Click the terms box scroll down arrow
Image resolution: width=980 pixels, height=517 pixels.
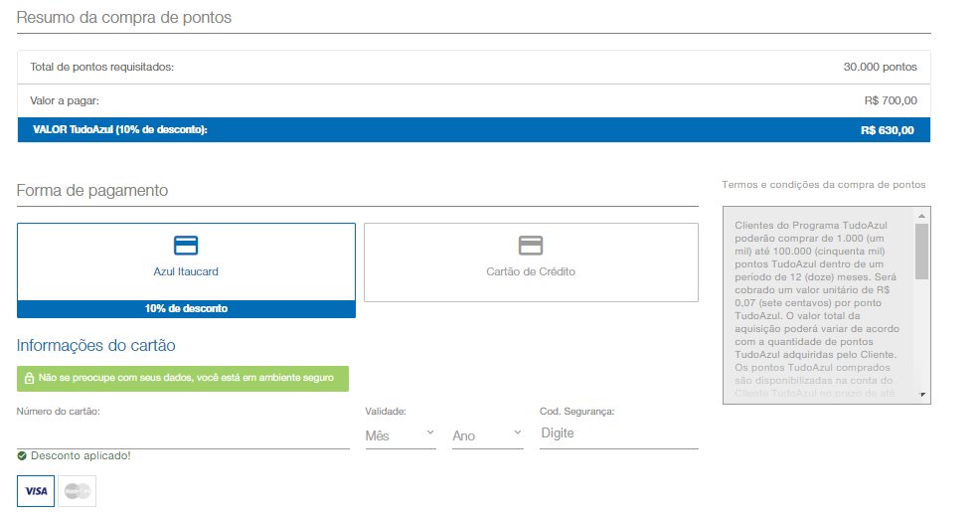922,395
